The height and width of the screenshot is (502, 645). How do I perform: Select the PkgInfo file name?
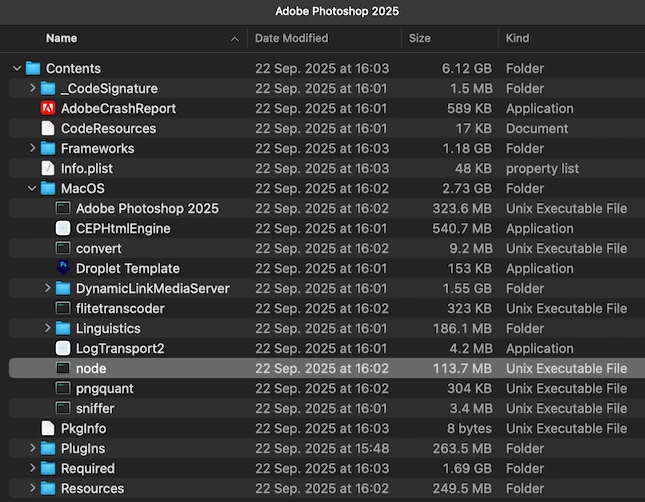click(x=84, y=429)
